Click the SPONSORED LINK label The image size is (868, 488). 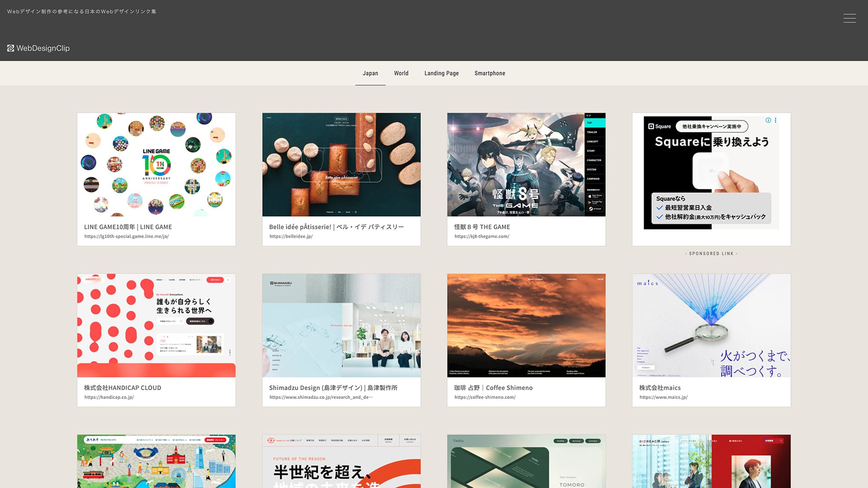coord(711,253)
